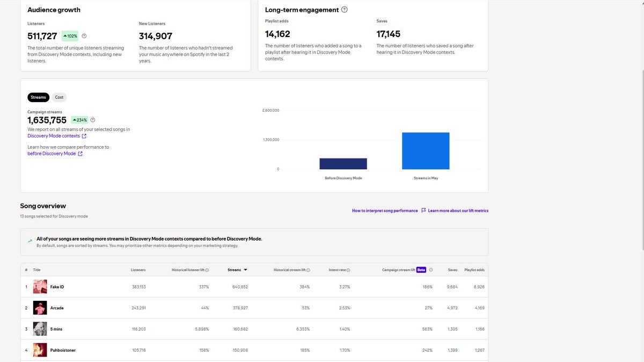The width and height of the screenshot is (644, 362).
Task: Open How to interpret song performance link
Action: [385, 211]
